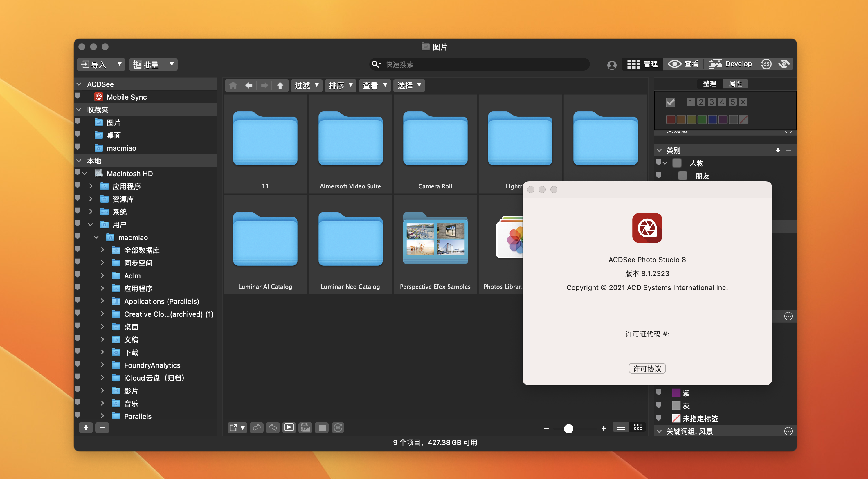The image size is (868, 479).
Task: Click the Mobile Sync item
Action: click(126, 97)
